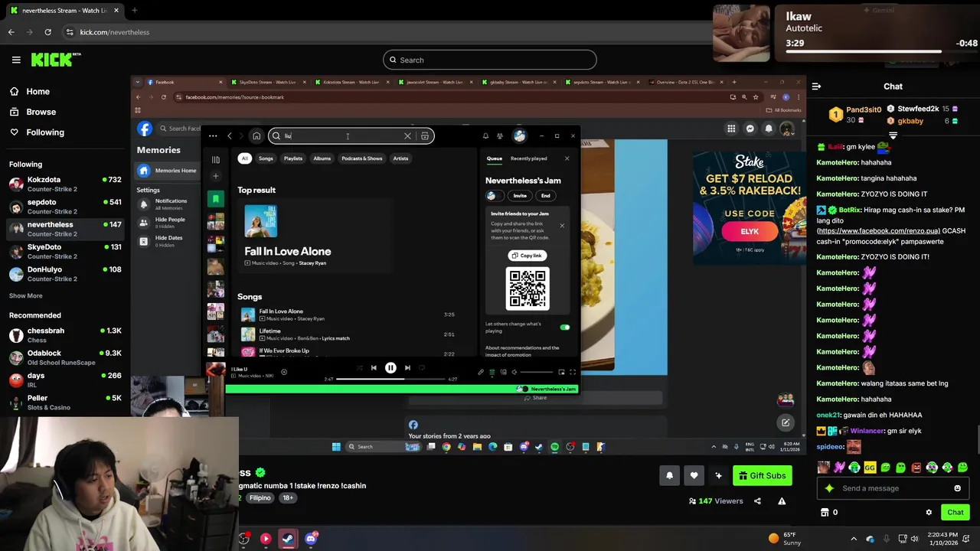Click the 18+ tag

click(x=288, y=497)
